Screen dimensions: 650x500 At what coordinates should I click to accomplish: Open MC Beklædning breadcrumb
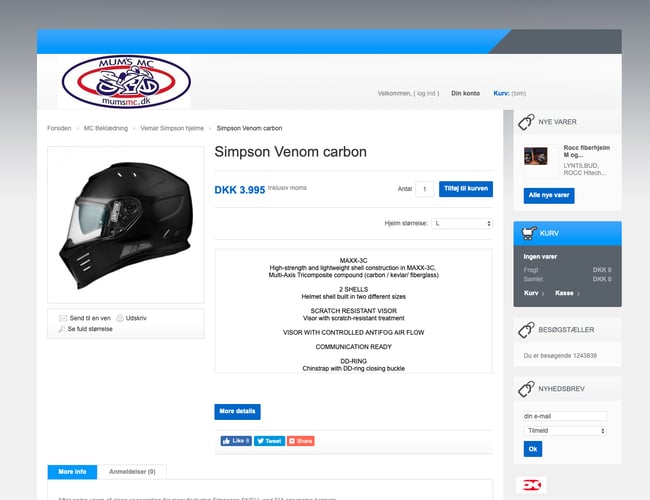point(106,129)
